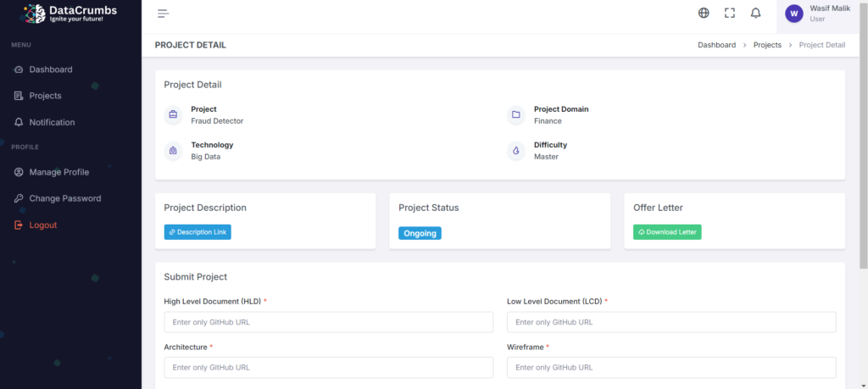Click the Finance domain value
The height and width of the screenshot is (389, 868).
point(548,120)
